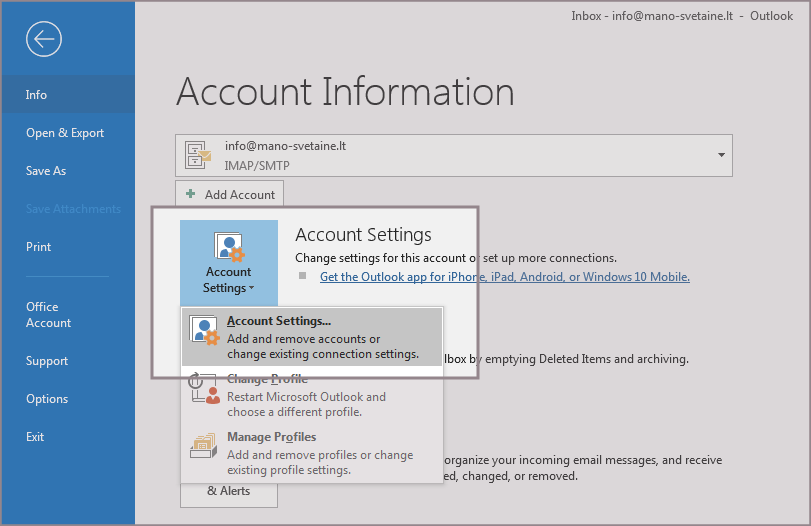This screenshot has height=526, width=811.
Task: Click the back arrow to leave backstage
Action: click(x=45, y=39)
